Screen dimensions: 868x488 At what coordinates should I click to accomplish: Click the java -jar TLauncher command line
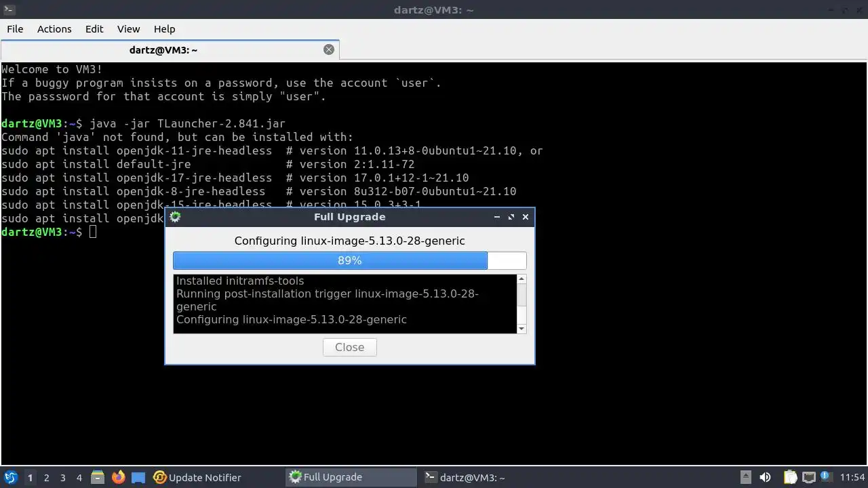coord(187,123)
